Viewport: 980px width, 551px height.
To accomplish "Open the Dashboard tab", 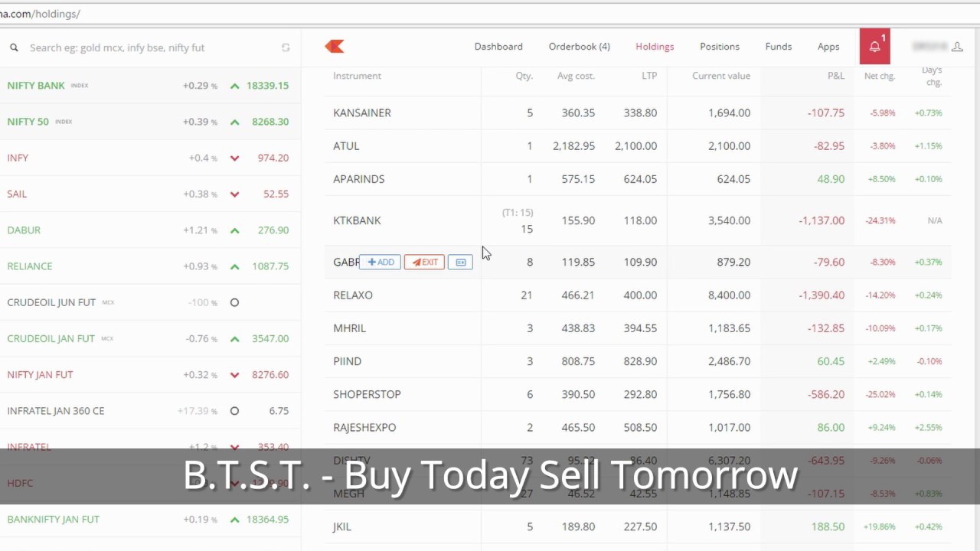I will [x=498, y=47].
